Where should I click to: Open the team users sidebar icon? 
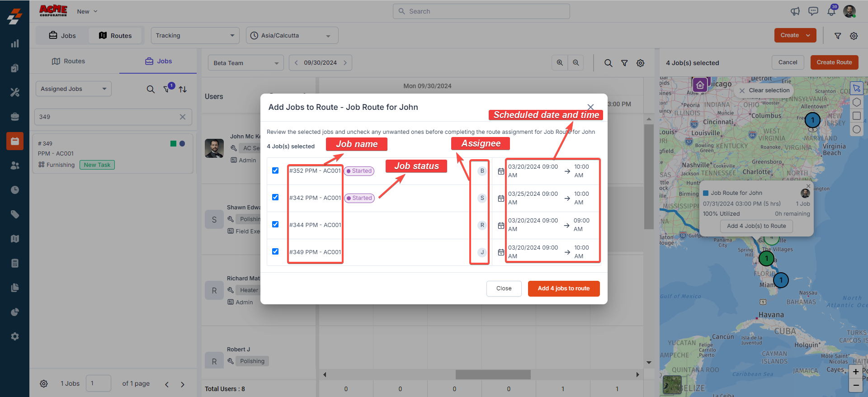(x=15, y=165)
